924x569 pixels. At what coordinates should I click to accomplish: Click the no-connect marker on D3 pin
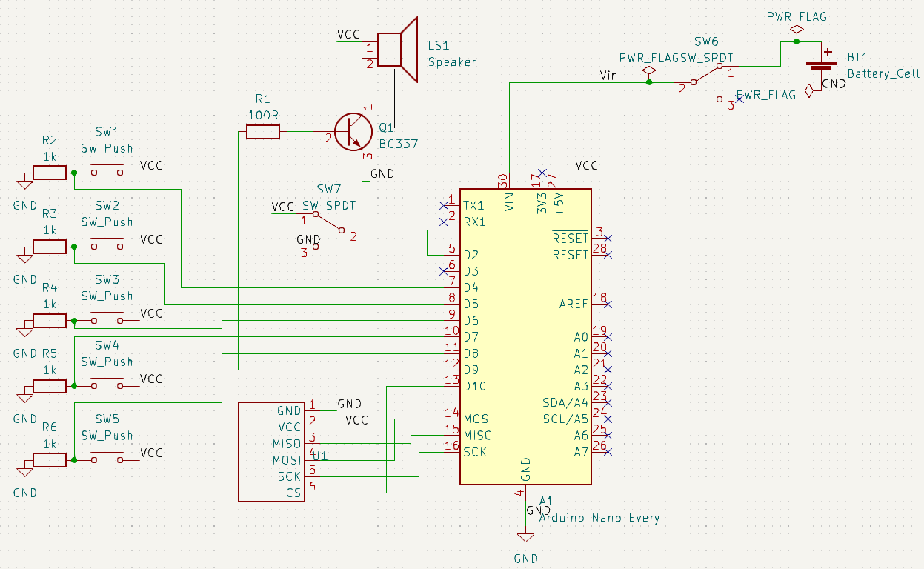pyautogui.click(x=443, y=271)
